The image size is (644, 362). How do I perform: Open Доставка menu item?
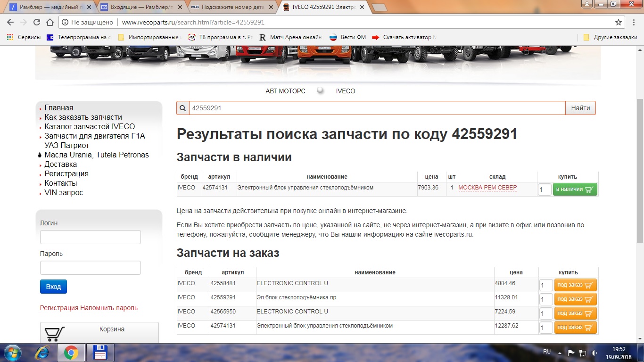coord(60,165)
